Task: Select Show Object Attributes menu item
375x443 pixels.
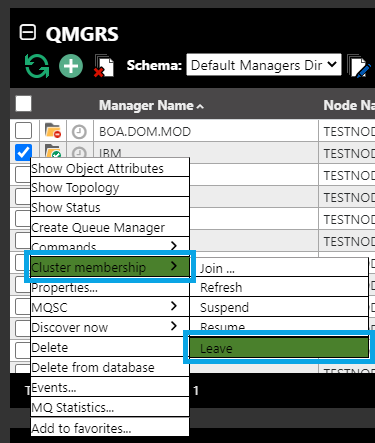Action: 110,168
